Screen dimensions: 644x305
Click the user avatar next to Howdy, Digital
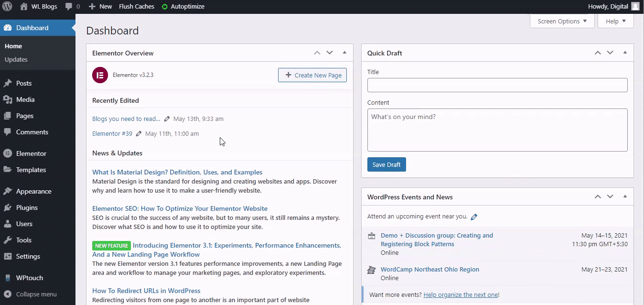point(635,6)
